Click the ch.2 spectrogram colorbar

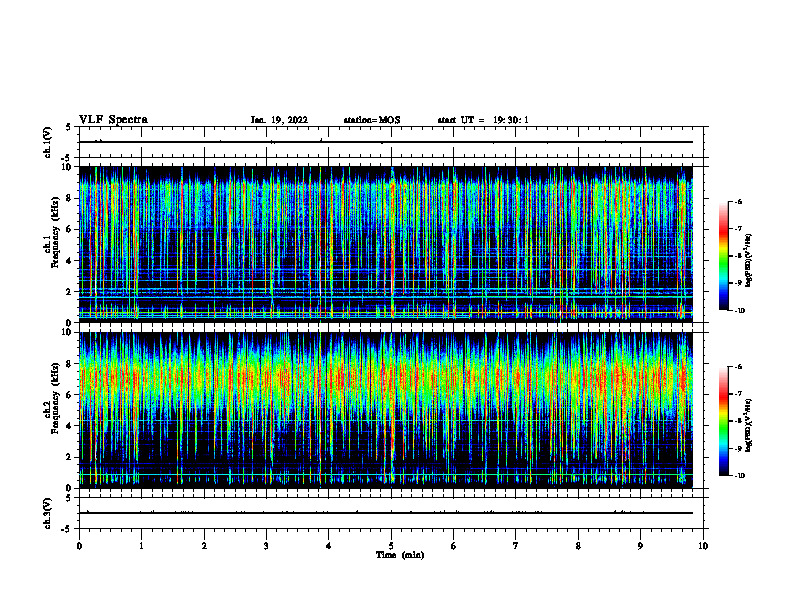[x=723, y=421]
